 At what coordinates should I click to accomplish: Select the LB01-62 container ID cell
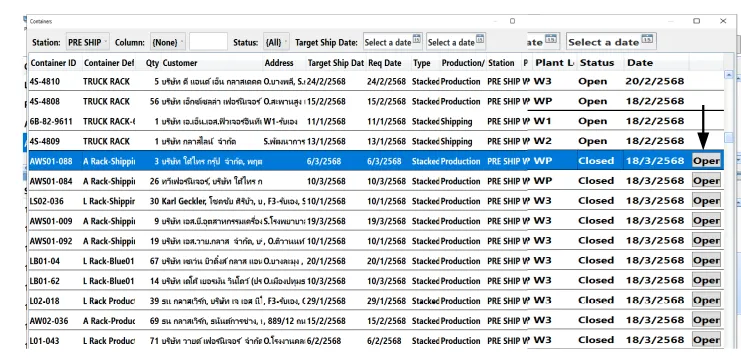55,281
